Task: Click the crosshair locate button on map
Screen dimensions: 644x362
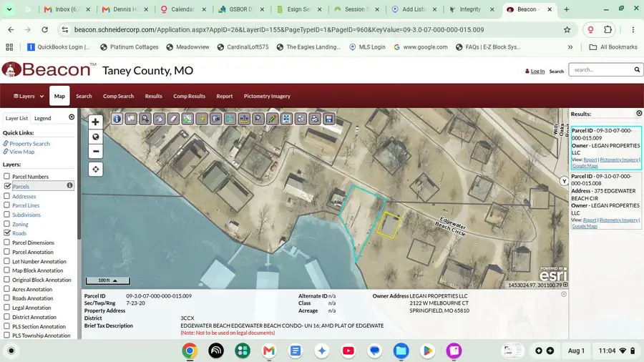Action: coord(95,169)
